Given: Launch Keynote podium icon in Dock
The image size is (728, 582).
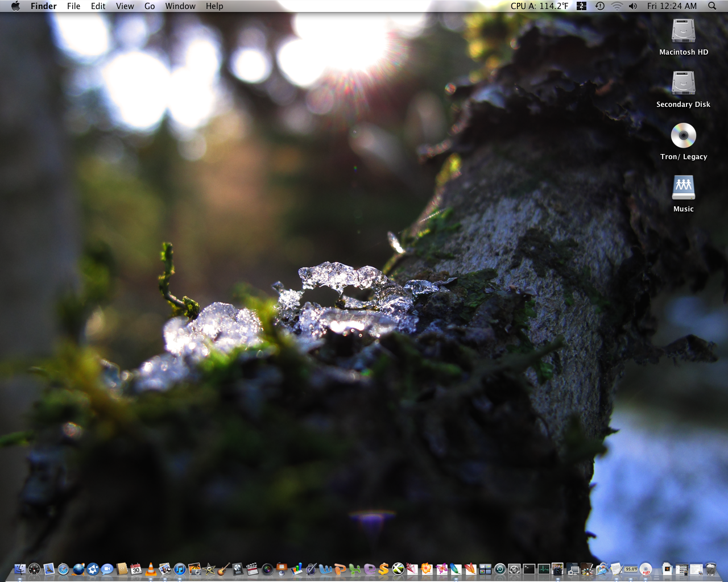Looking at the screenshot, I should click(282, 568).
